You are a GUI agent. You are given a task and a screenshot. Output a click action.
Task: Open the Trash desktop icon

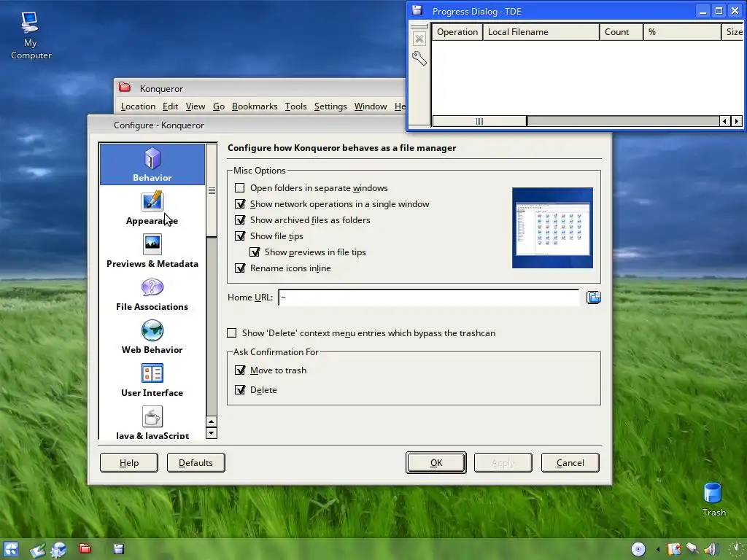[713, 499]
